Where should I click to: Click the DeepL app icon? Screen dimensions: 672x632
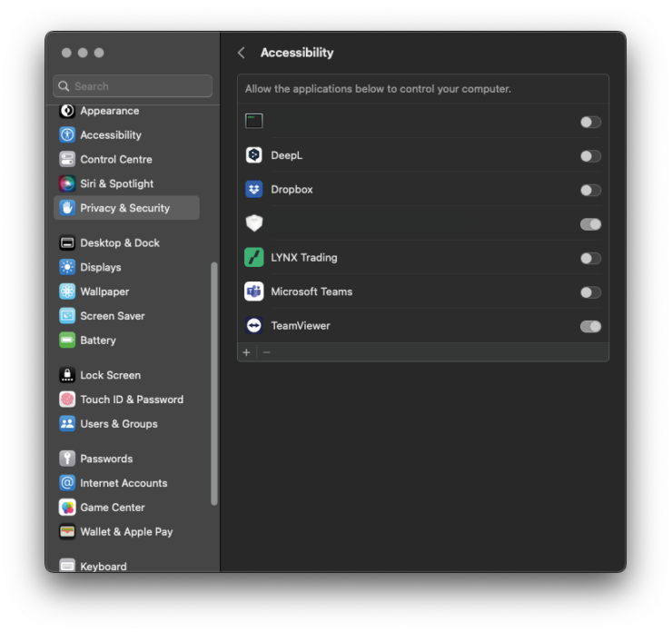click(x=254, y=155)
